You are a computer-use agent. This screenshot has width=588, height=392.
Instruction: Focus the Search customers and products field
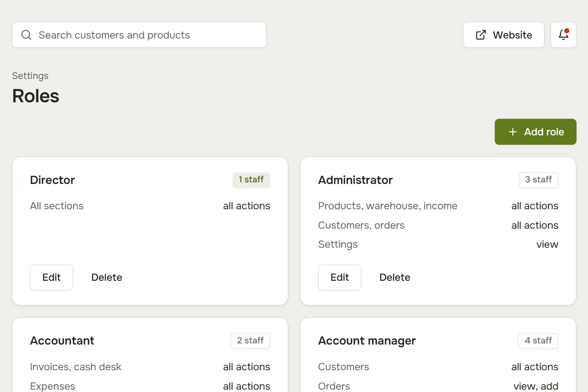(x=139, y=35)
